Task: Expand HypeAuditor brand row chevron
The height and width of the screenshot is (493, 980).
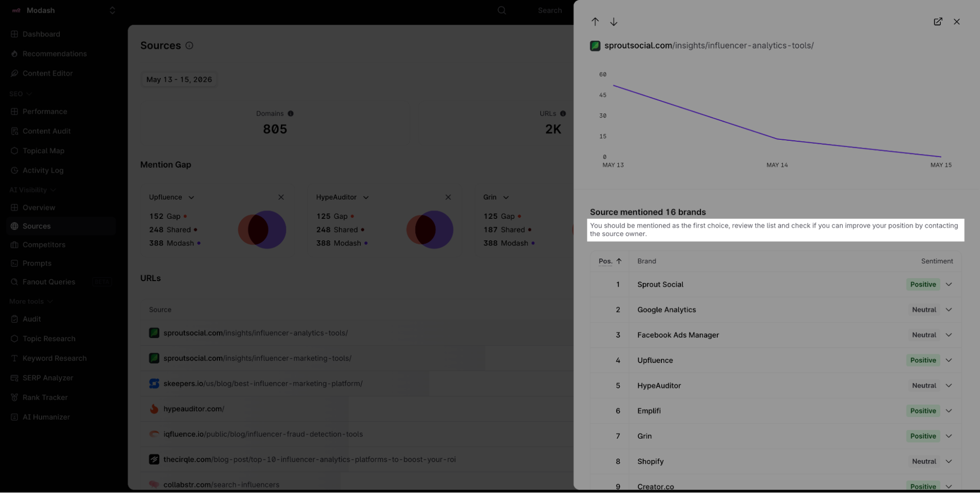Action: pyautogui.click(x=948, y=386)
